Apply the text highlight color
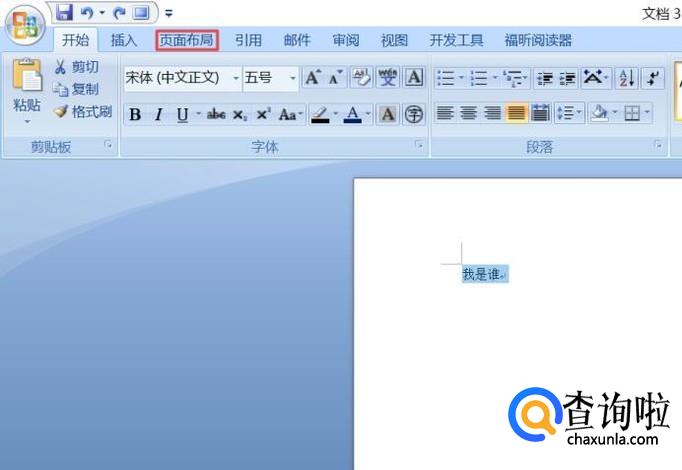Image resolution: width=682 pixels, height=470 pixels. [x=320, y=114]
